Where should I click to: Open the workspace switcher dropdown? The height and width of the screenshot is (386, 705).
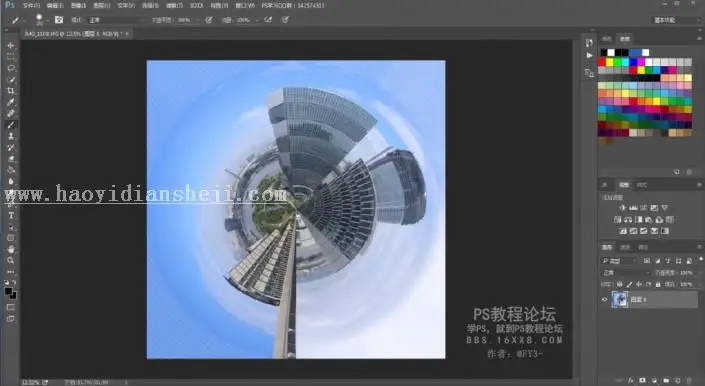click(676, 20)
